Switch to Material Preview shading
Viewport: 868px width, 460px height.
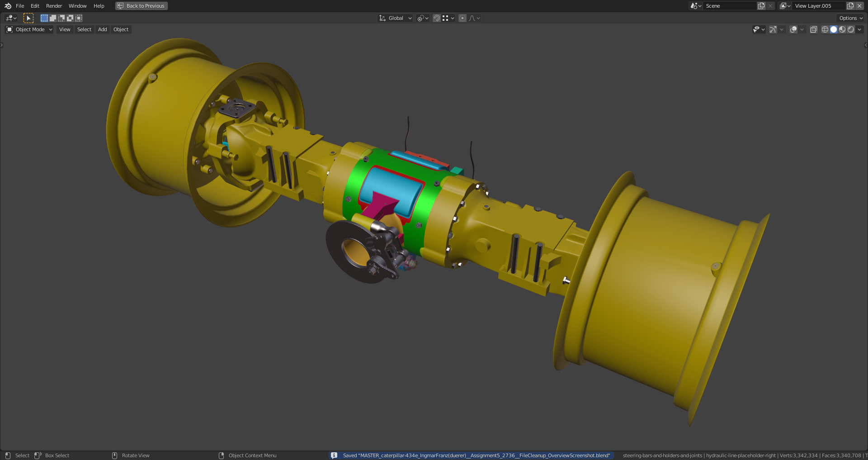coord(842,29)
